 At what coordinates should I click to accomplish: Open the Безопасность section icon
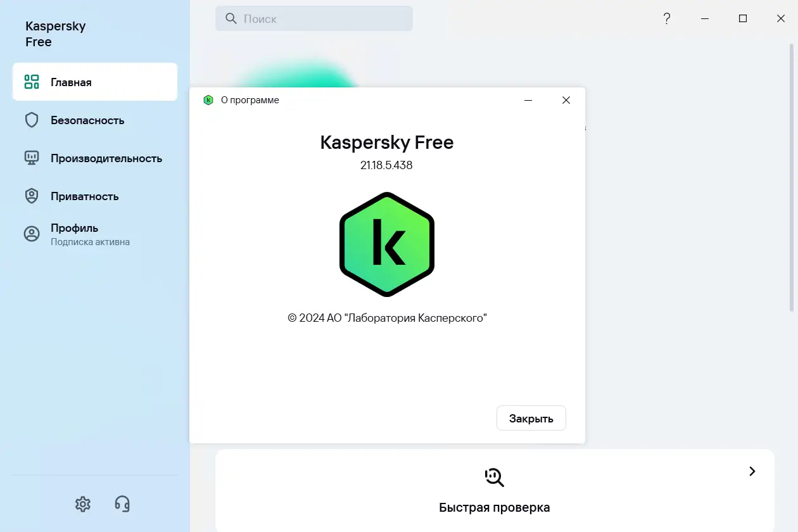coord(31,120)
